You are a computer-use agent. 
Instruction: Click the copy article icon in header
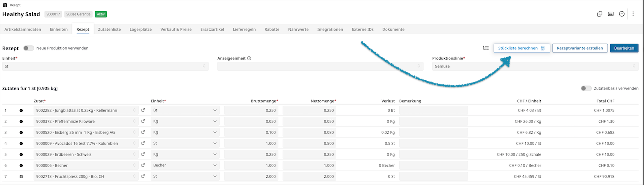click(600, 14)
